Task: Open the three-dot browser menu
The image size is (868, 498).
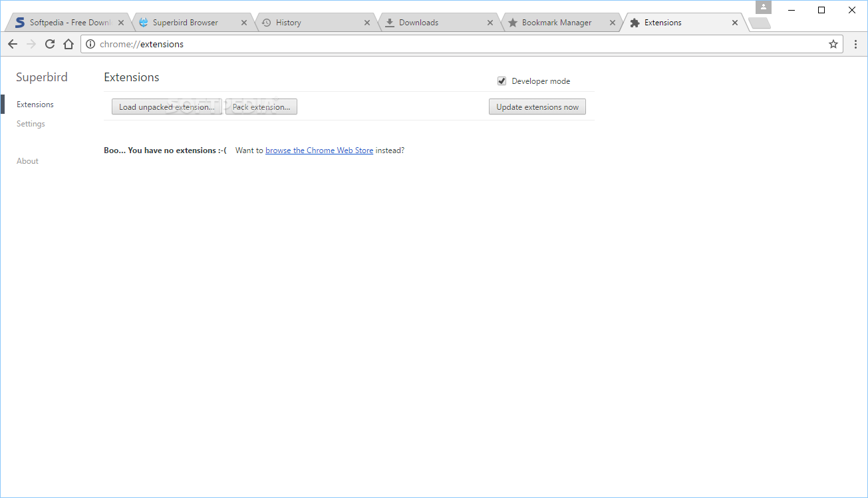Action: tap(856, 44)
